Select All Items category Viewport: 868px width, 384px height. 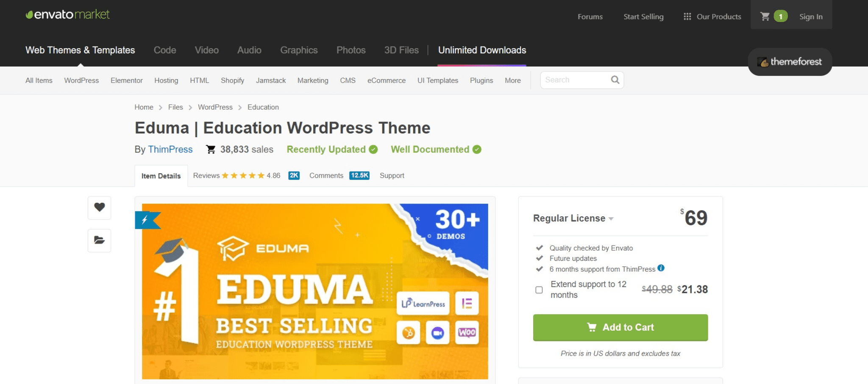[39, 80]
